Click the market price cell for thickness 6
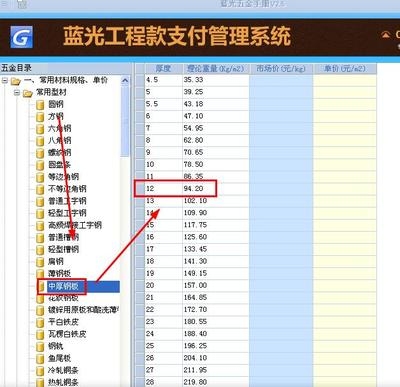Viewport: 400px width, 387px height. tap(281, 116)
